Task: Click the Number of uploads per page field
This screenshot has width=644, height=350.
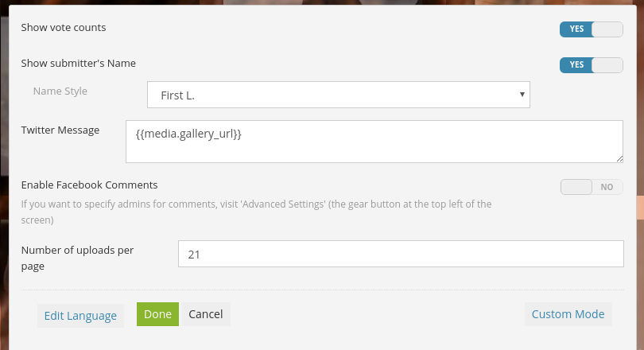Action: (x=401, y=254)
